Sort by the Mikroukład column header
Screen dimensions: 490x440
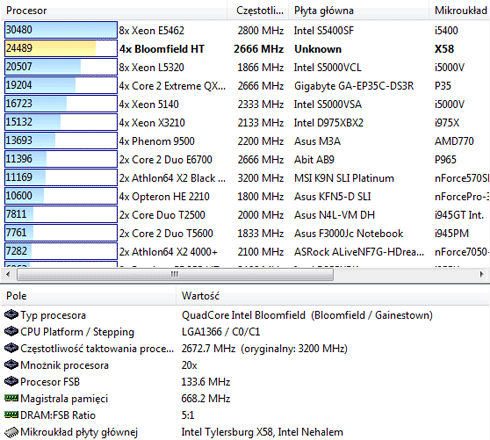pos(459,10)
